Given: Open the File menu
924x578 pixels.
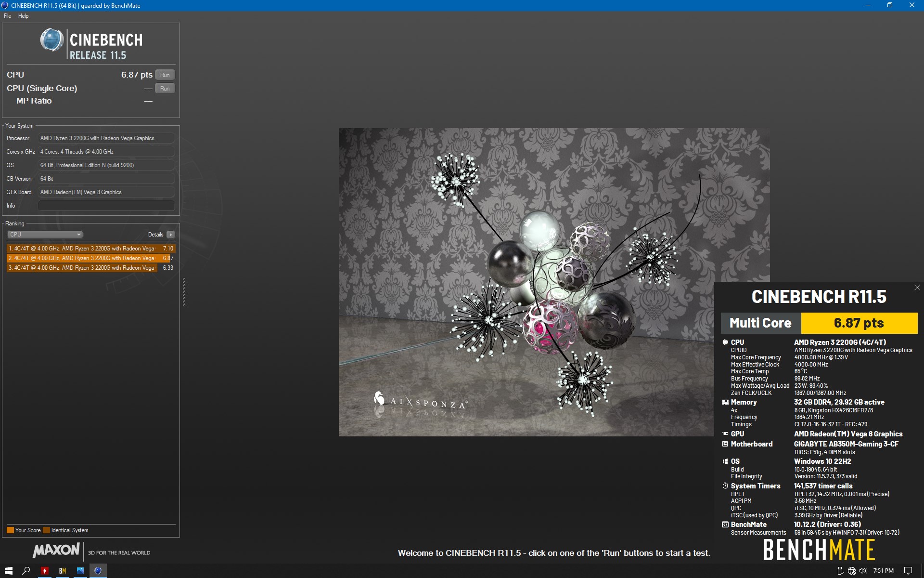Looking at the screenshot, I should coord(8,16).
